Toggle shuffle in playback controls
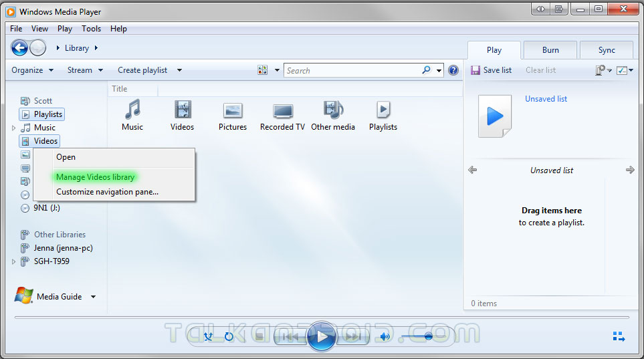 click(208, 337)
